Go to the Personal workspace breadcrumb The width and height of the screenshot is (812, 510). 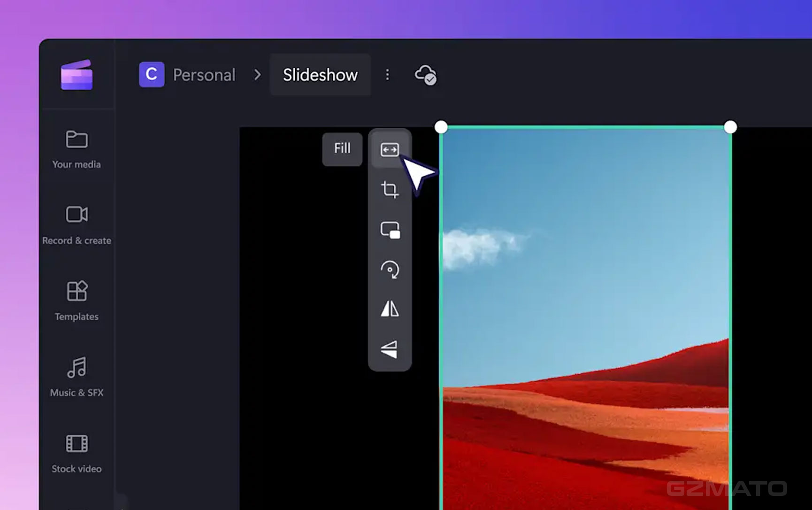click(x=204, y=75)
